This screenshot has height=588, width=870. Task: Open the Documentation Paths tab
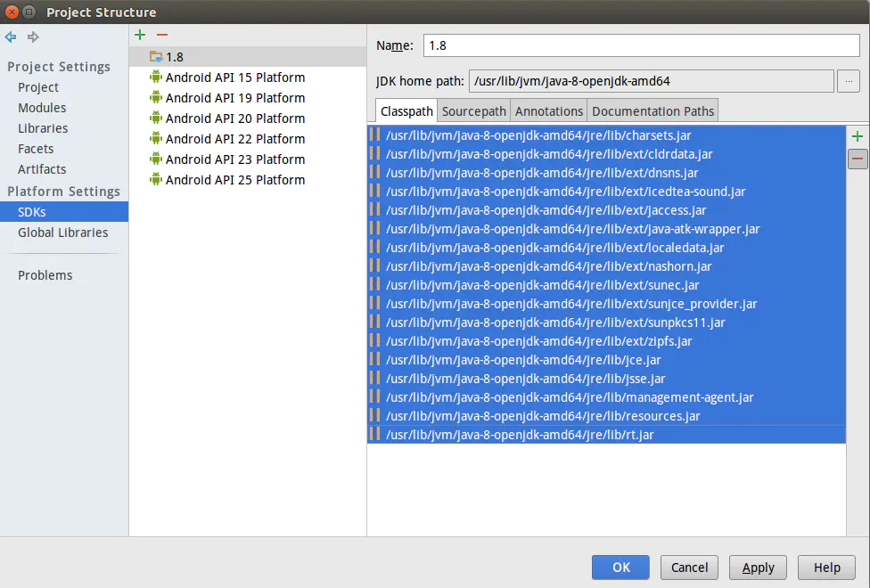point(652,111)
